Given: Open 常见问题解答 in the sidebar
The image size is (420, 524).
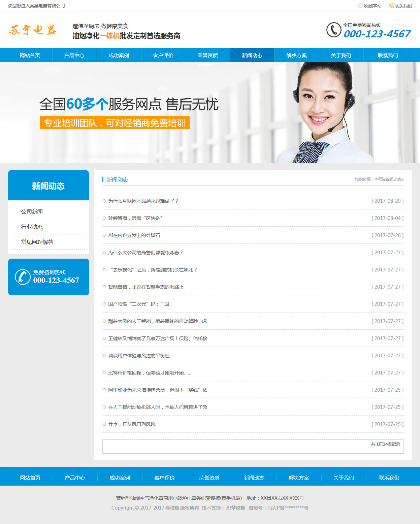Looking at the screenshot, I should click(x=37, y=242).
